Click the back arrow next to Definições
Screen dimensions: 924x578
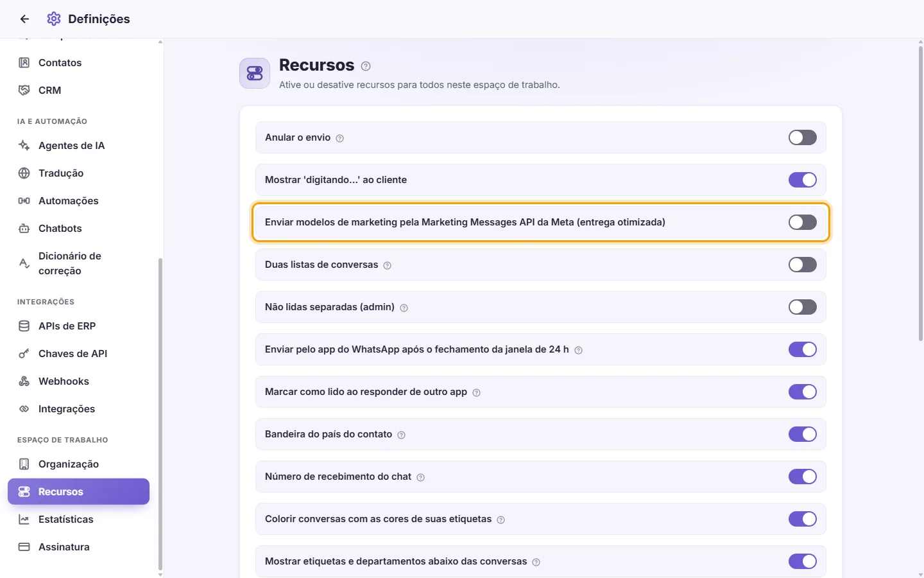click(24, 19)
